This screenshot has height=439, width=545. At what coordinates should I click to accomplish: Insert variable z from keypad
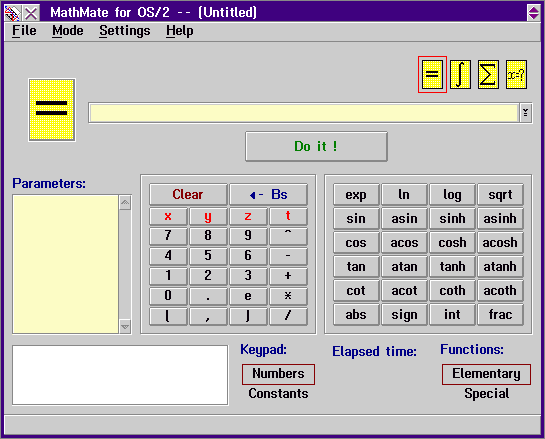click(248, 216)
